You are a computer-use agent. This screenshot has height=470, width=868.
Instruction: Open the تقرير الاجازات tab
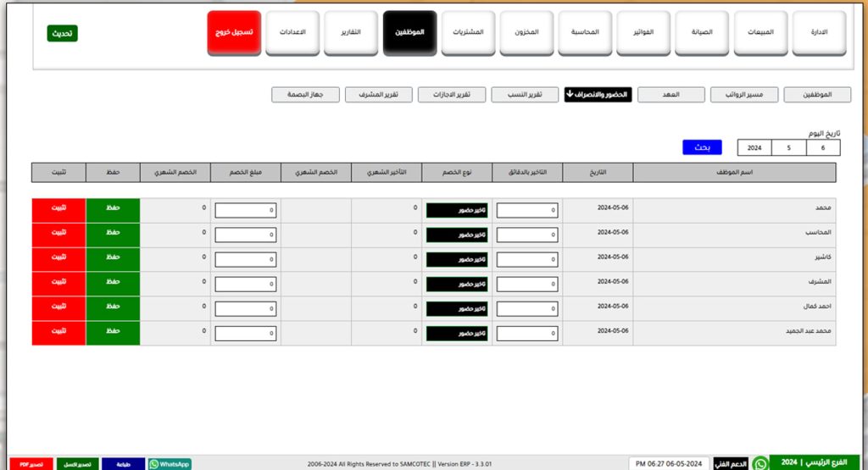click(452, 94)
